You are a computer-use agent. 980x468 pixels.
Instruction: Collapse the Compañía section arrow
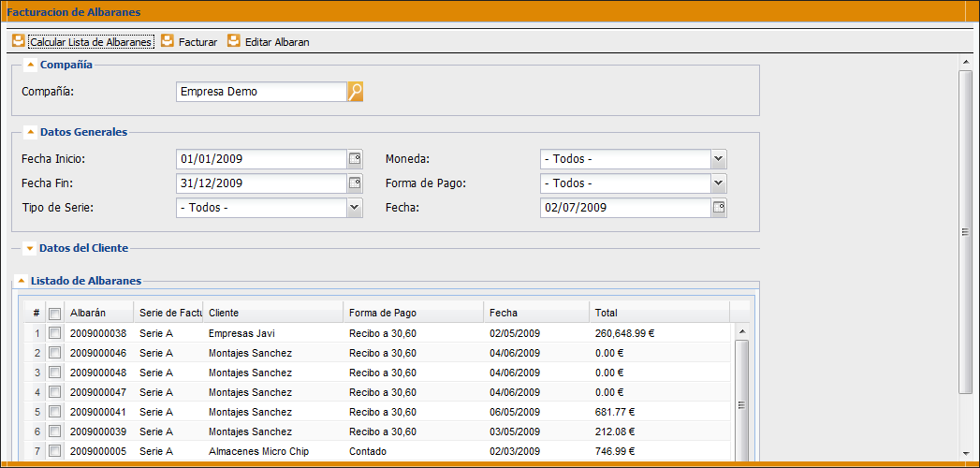pyautogui.click(x=31, y=65)
